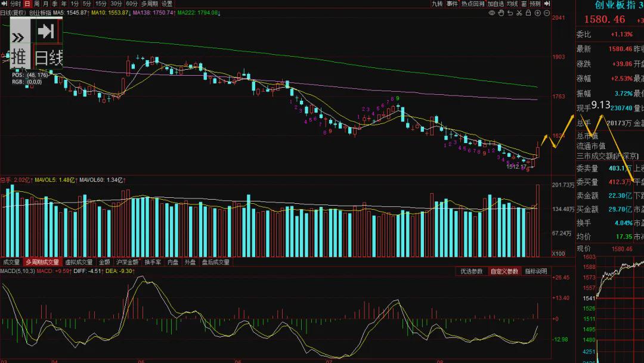Switch to the 30分 chart period

pos(116,4)
